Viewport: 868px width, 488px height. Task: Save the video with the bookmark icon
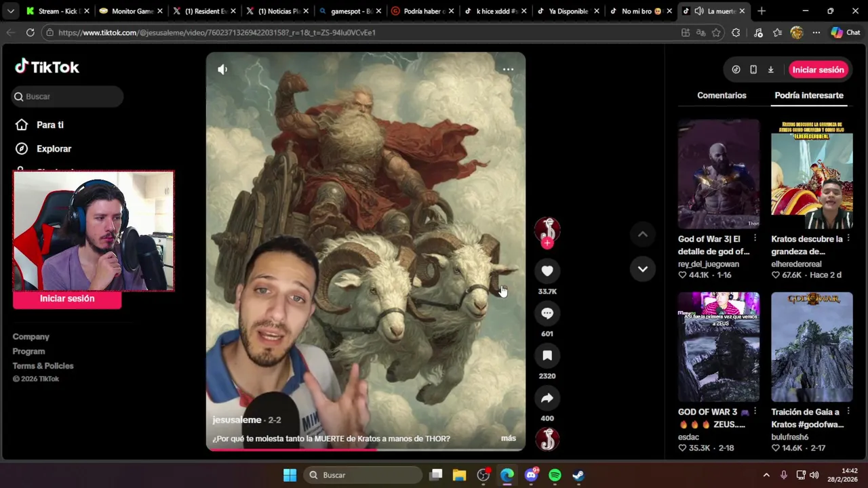click(x=547, y=355)
